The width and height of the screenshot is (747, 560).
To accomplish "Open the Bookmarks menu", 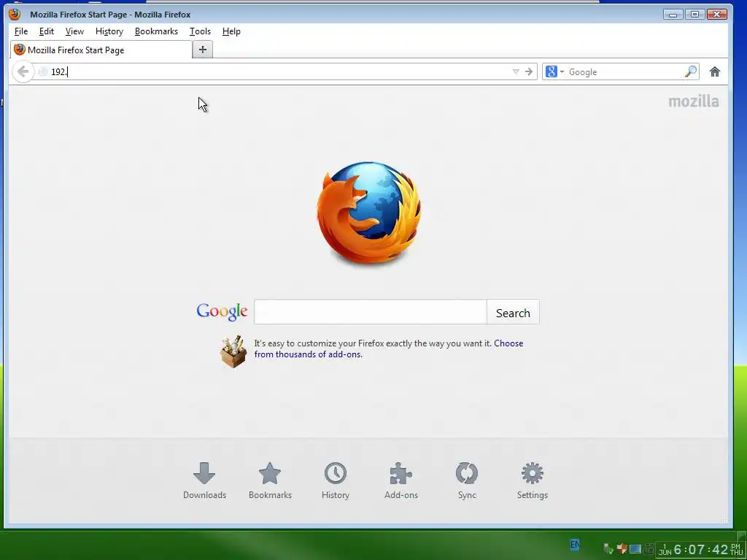I will 156,31.
